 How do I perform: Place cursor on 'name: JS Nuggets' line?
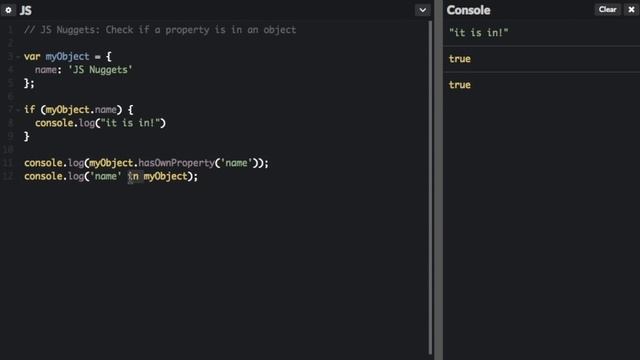point(84,70)
